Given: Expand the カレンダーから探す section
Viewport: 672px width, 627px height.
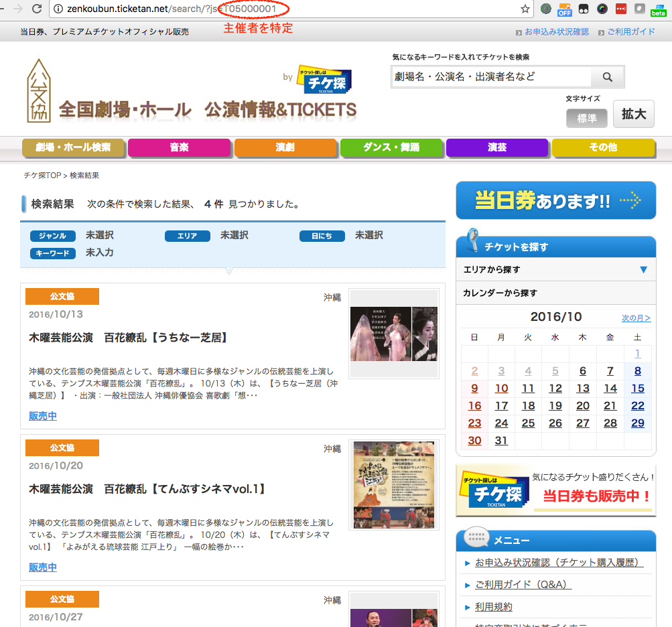Looking at the screenshot, I should click(x=555, y=293).
